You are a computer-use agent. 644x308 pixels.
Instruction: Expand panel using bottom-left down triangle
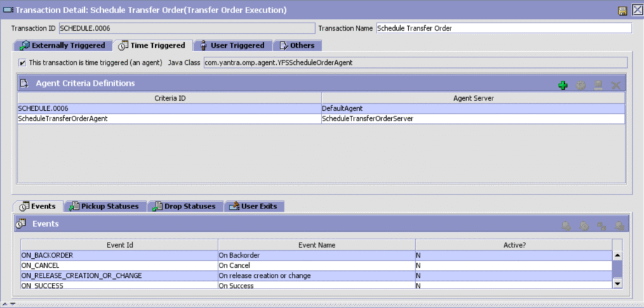point(12,304)
